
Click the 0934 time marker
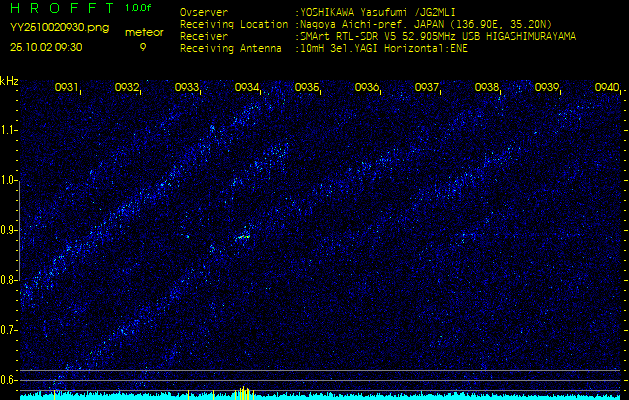246,87
